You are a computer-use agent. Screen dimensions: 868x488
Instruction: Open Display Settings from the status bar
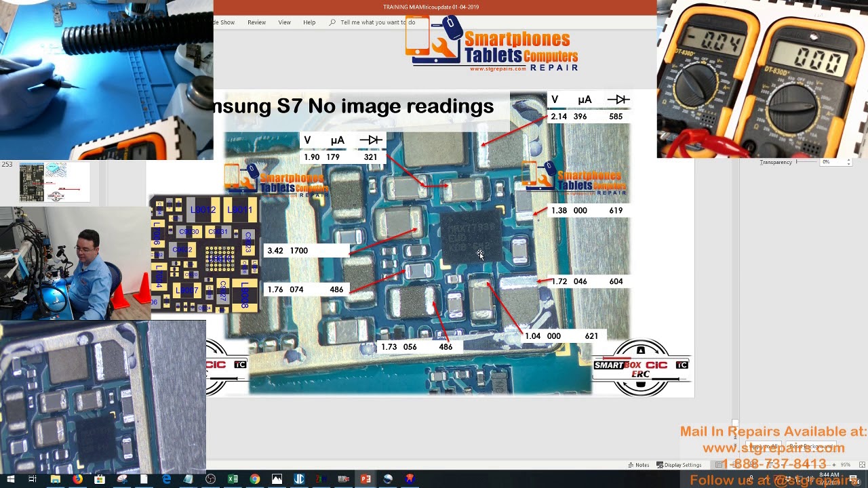pyautogui.click(x=679, y=465)
